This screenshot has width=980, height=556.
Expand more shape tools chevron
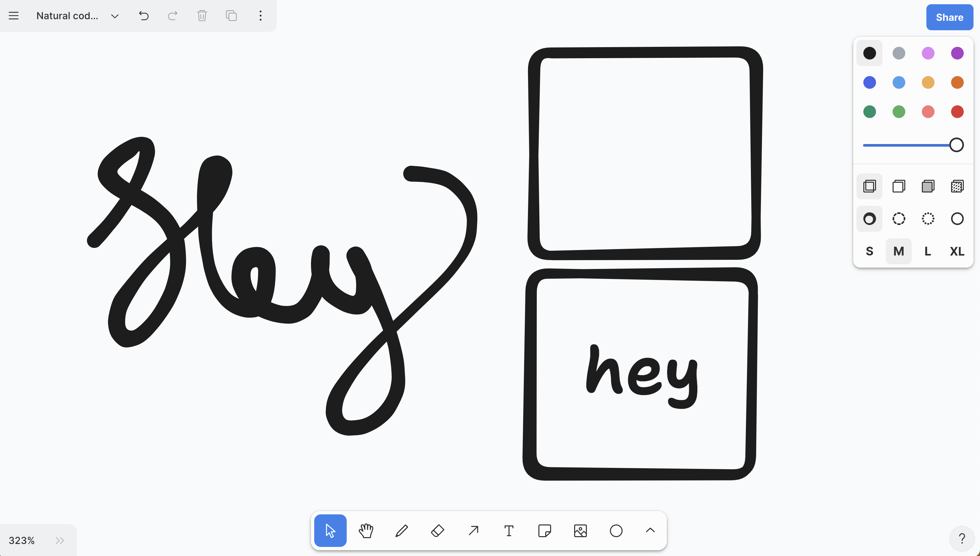tap(650, 530)
